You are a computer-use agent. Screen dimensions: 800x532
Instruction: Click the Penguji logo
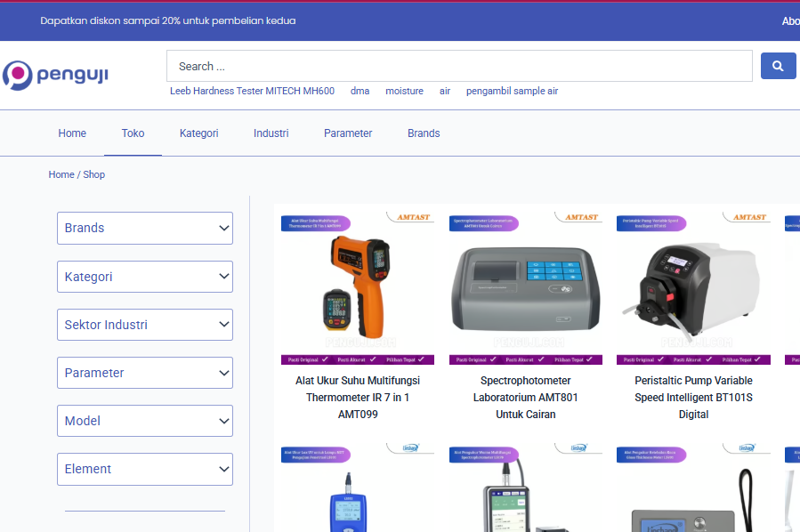pos(55,76)
